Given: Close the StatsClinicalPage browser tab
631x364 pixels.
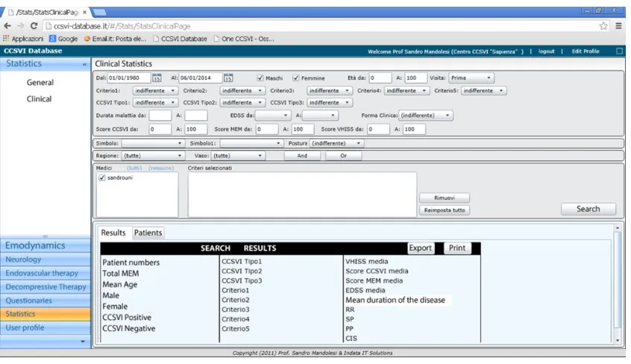Looking at the screenshot, I should click(x=84, y=13).
